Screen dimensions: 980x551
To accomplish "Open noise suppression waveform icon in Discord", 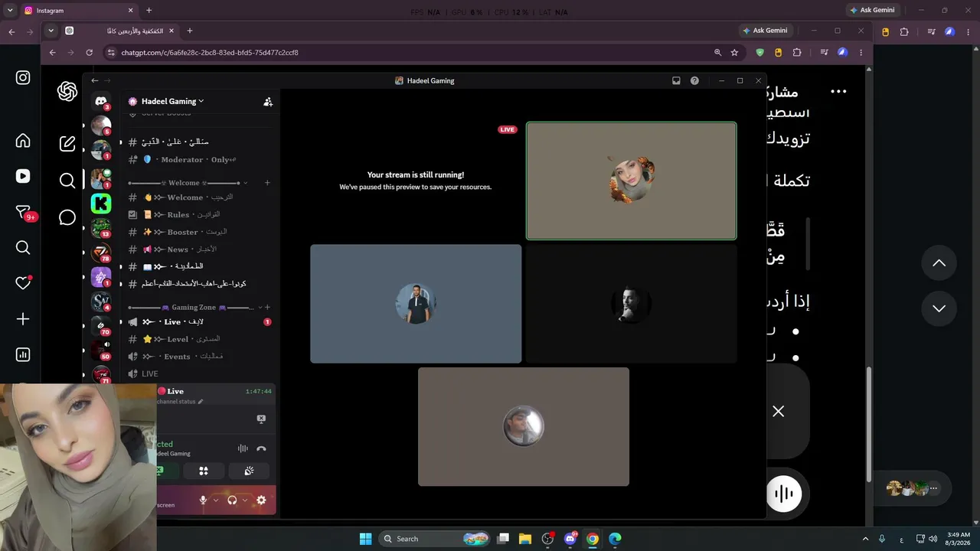I will (243, 449).
